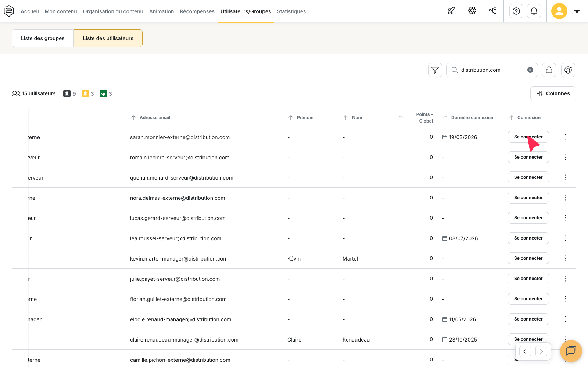Click the export/share icon button
Viewport: 588px width, 368px height.
coord(549,70)
